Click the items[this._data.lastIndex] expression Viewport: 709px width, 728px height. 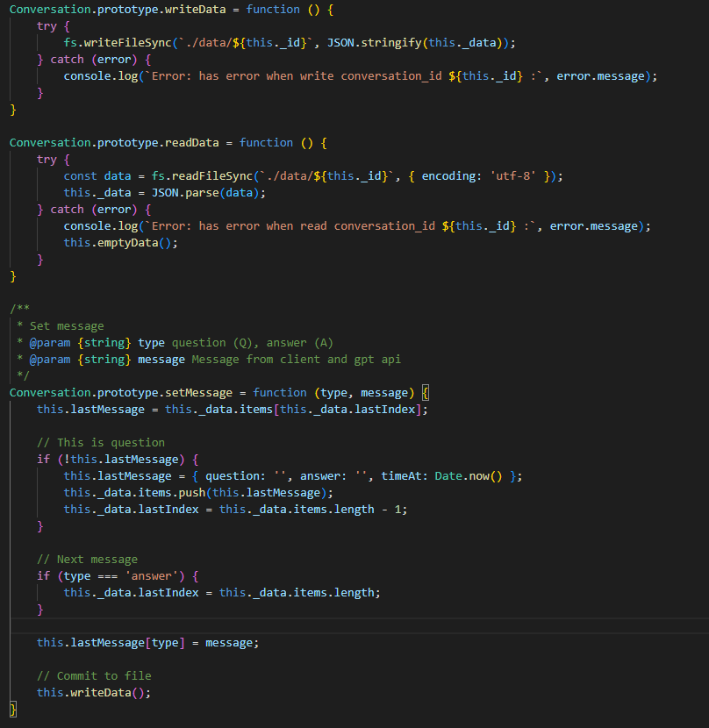(330, 410)
